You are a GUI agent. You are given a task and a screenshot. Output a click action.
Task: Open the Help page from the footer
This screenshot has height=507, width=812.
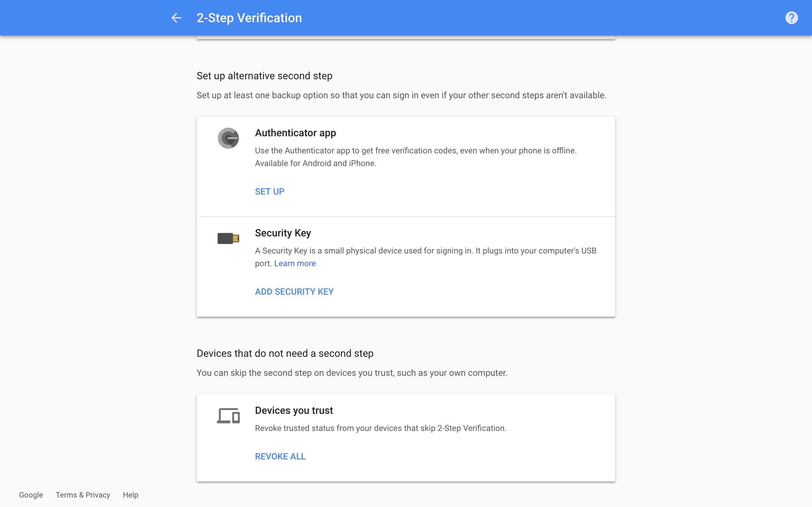coord(131,495)
